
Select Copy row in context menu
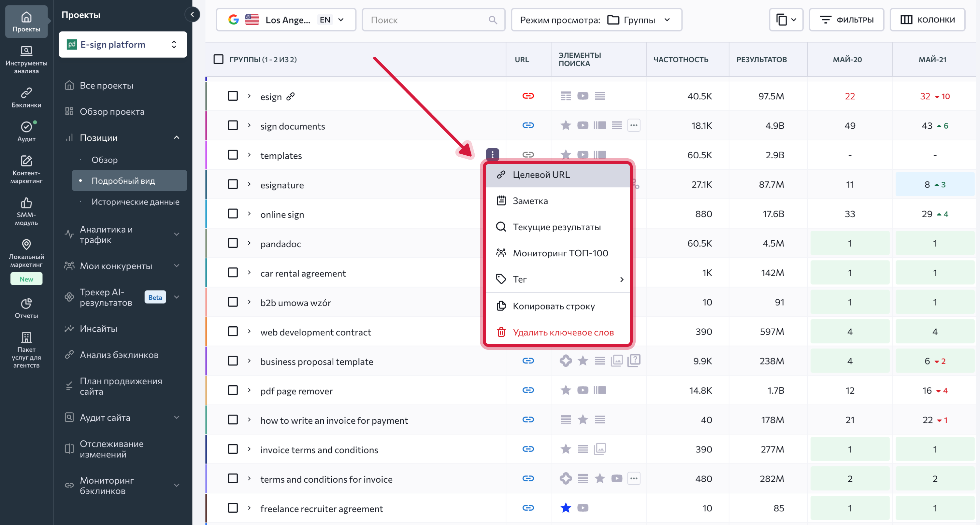point(557,306)
